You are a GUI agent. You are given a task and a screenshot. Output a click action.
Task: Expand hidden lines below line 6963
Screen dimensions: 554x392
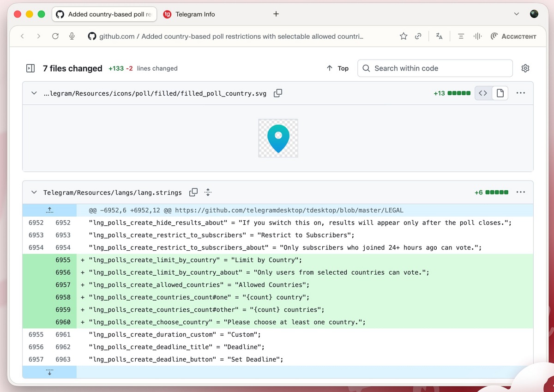(x=49, y=372)
